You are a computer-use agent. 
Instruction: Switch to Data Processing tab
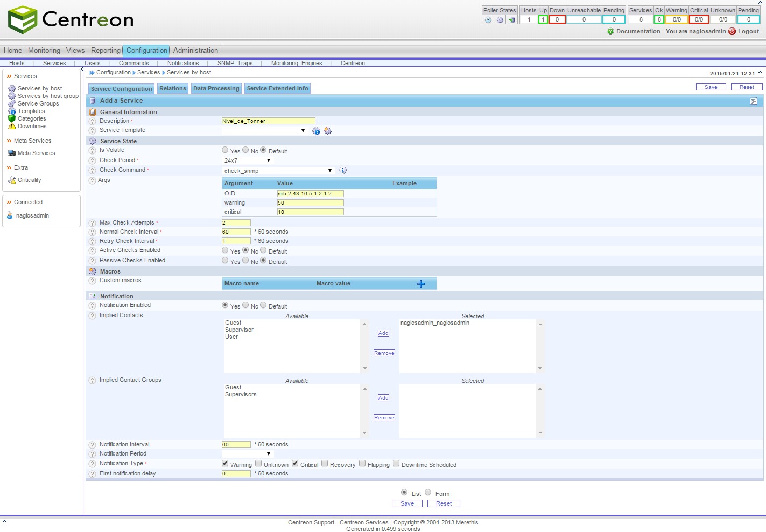(216, 89)
